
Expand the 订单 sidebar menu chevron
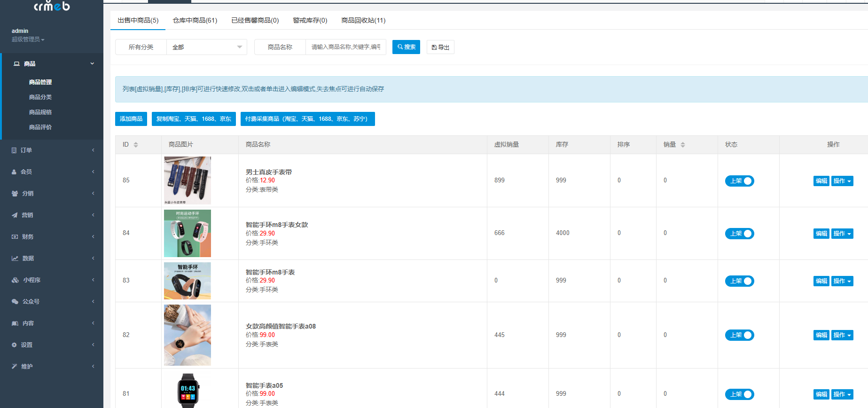coord(93,150)
